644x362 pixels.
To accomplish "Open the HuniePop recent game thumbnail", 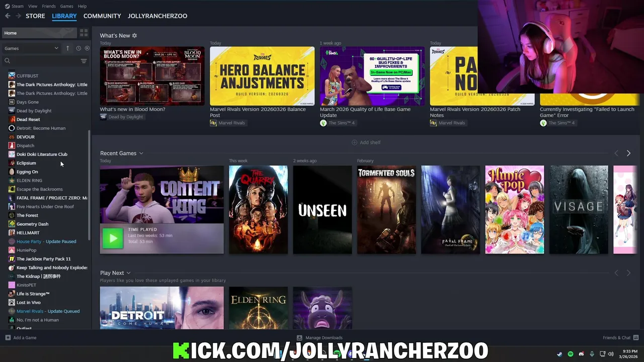I will tap(514, 210).
